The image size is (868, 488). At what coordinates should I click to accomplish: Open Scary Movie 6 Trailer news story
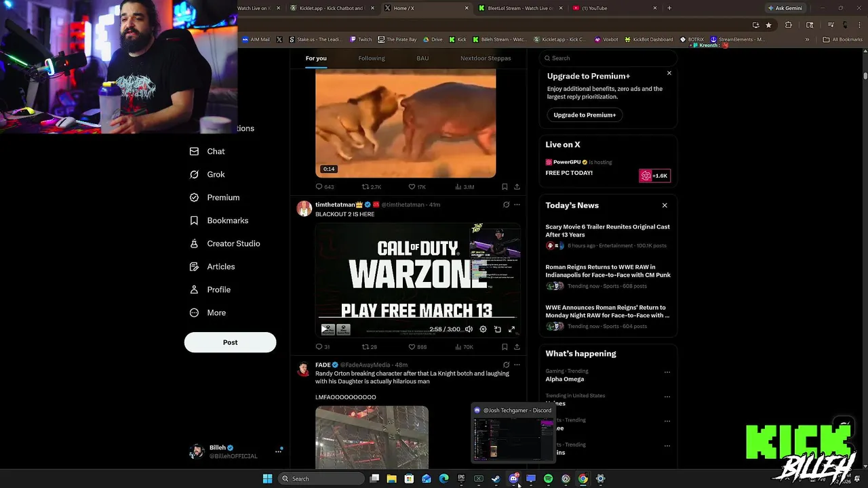click(x=608, y=236)
